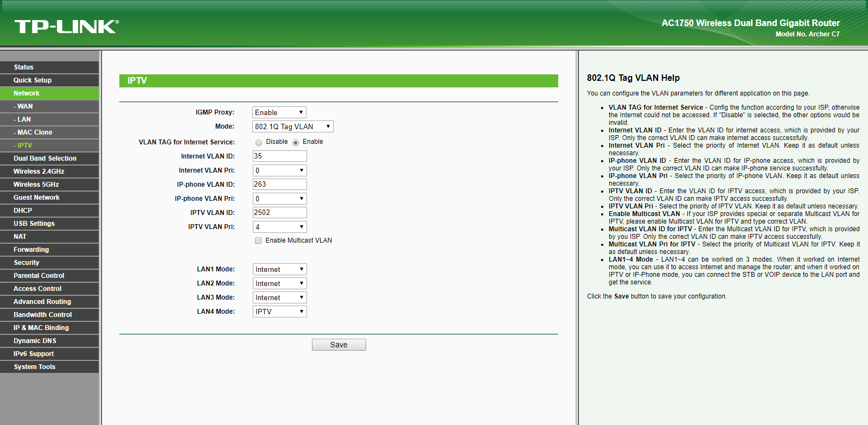Go to Access Control page

click(x=49, y=289)
